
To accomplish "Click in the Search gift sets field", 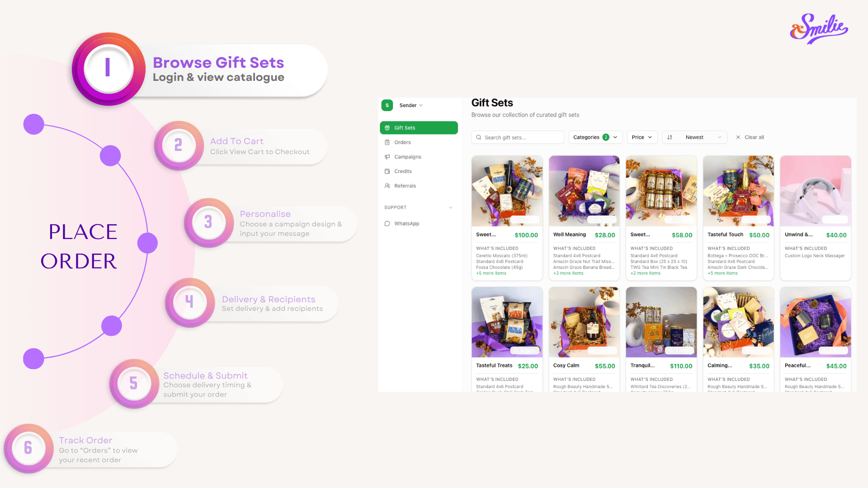I will [520, 137].
